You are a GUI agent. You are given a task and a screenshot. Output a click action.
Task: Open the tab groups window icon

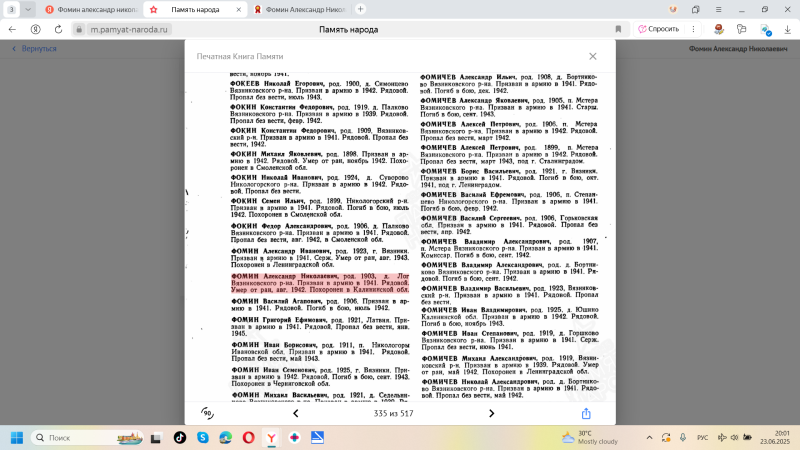tap(695, 9)
